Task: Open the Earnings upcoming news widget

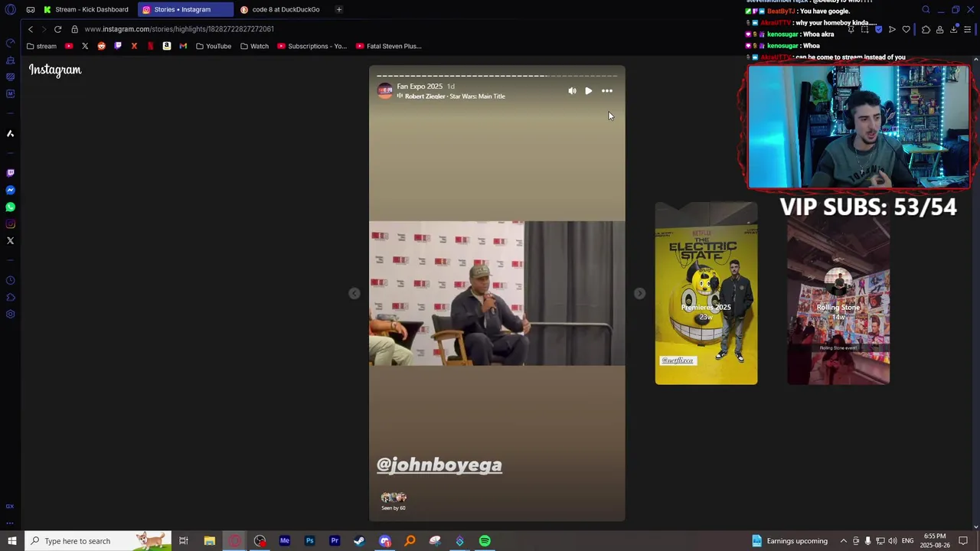Action: (789, 541)
